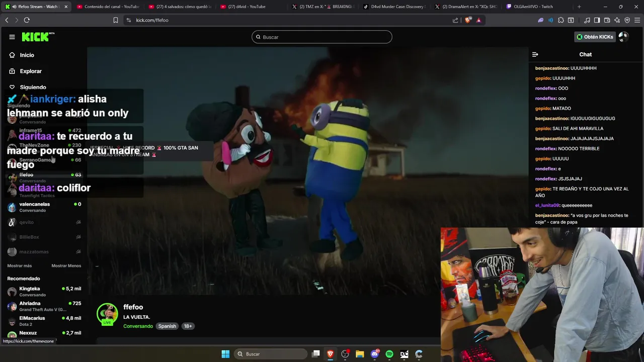Bookmark this page with bookmark icon
The image size is (644, 362).
click(115, 20)
